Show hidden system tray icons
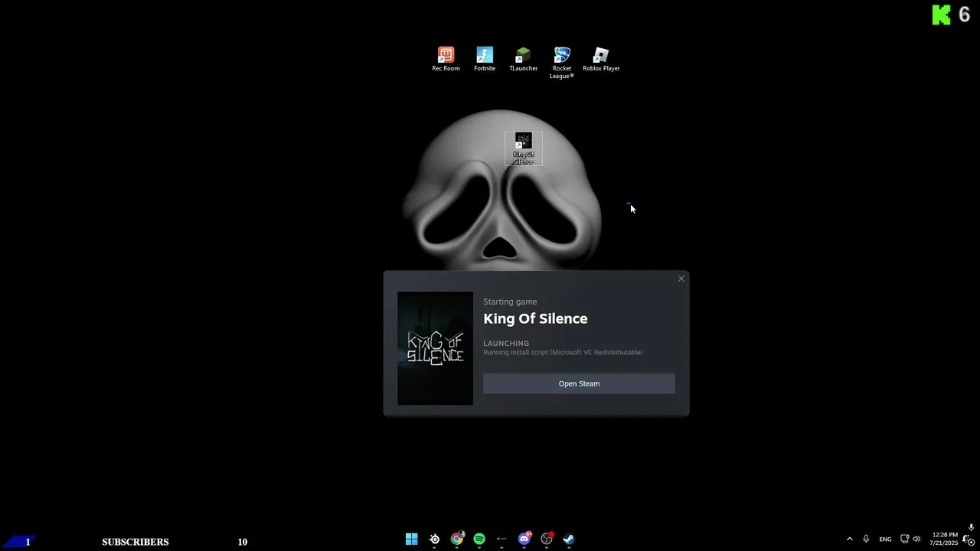This screenshot has height=551, width=980. click(x=849, y=539)
